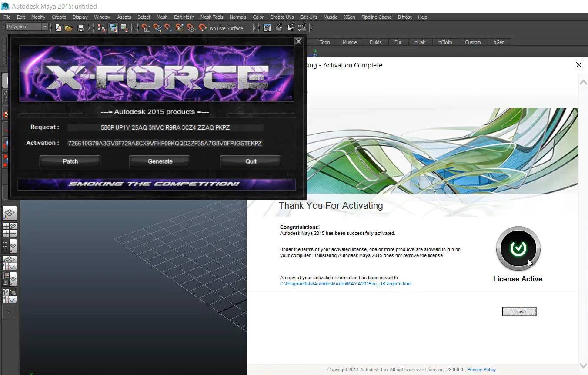Image resolution: width=588 pixels, height=375 pixels.
Task: Open the MAYA2015en_USRegInfo.html file link
Action: coord(345,284)
